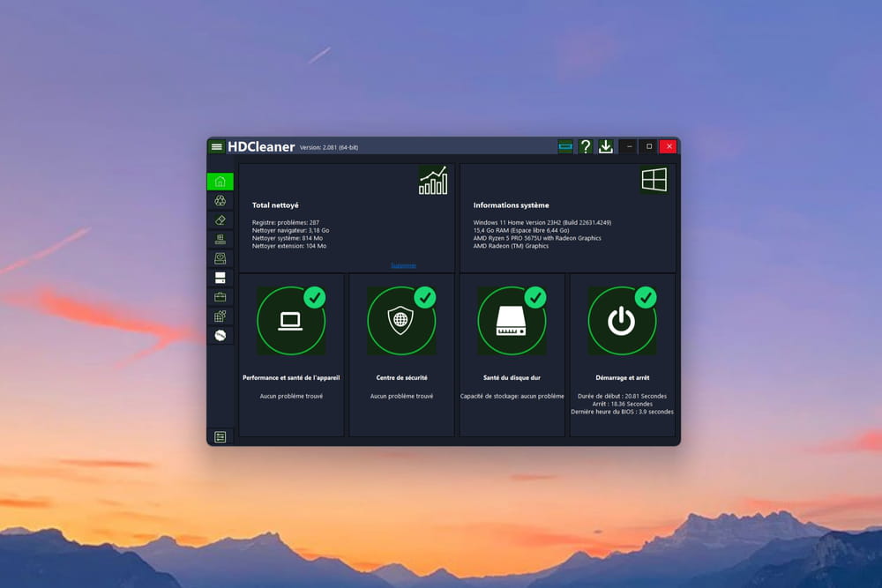Click the 'Dernière heure du BIOS' line
This screenshot has width=882, height=588.
click(622, 412)
